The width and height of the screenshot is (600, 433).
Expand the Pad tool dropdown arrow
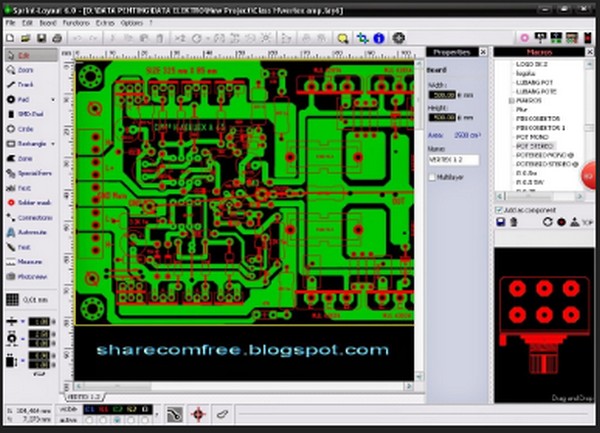(54, 100)
